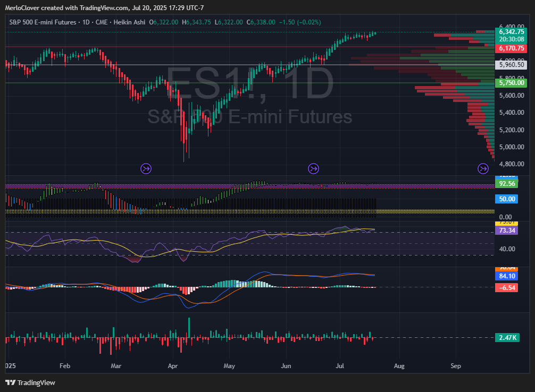
Task: Click the Jul label on time axis
Action: click(x=340, y=366)
